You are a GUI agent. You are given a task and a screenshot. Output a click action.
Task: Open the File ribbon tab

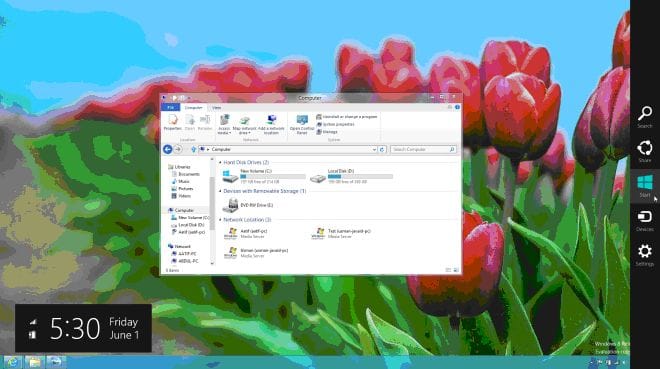point(170,108)
